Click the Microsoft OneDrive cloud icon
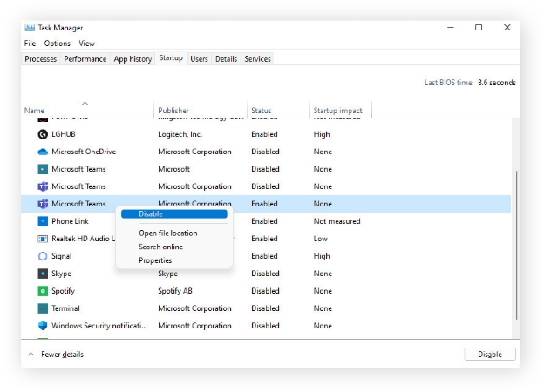The height and width of the screenshot is (392, 544). click(43, 152)
